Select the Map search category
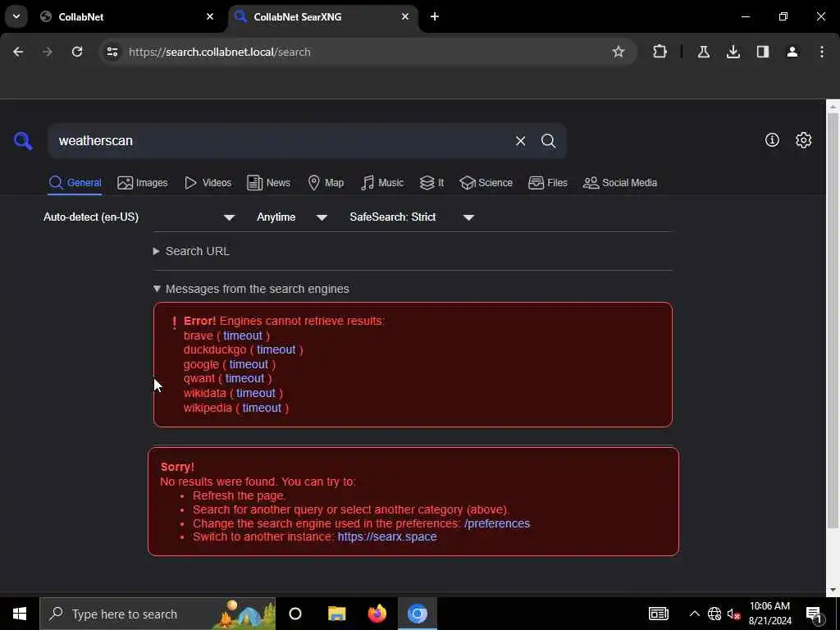840x630 pixels. [x=326, y=183]
